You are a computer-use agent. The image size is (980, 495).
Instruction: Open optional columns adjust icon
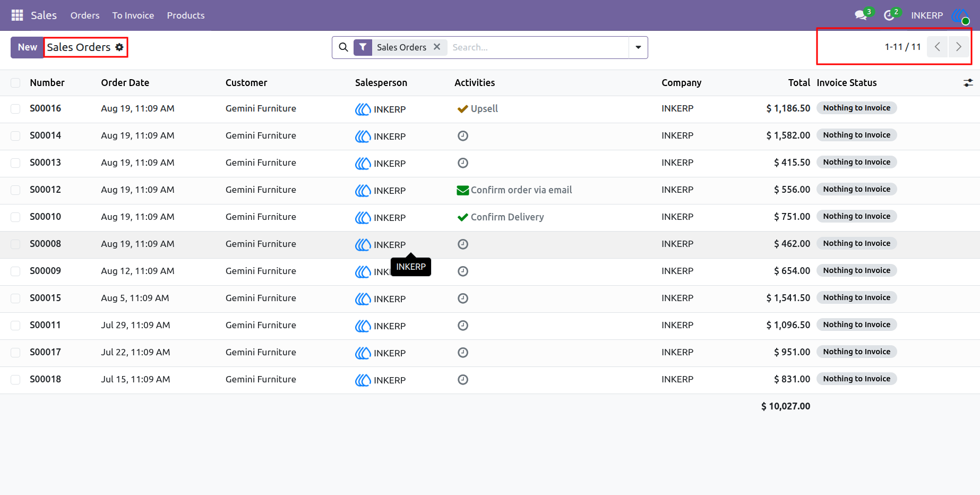[x=968, y=83]
